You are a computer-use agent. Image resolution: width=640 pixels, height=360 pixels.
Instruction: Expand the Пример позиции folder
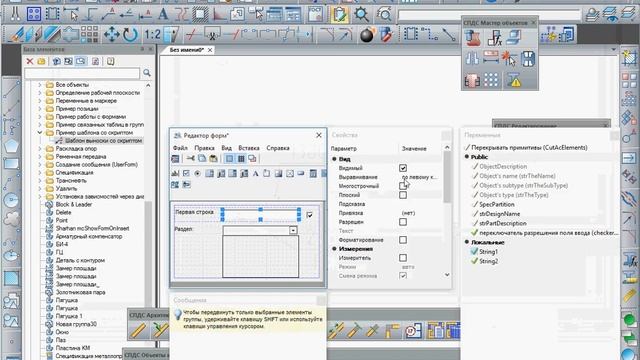coord(40,109)
